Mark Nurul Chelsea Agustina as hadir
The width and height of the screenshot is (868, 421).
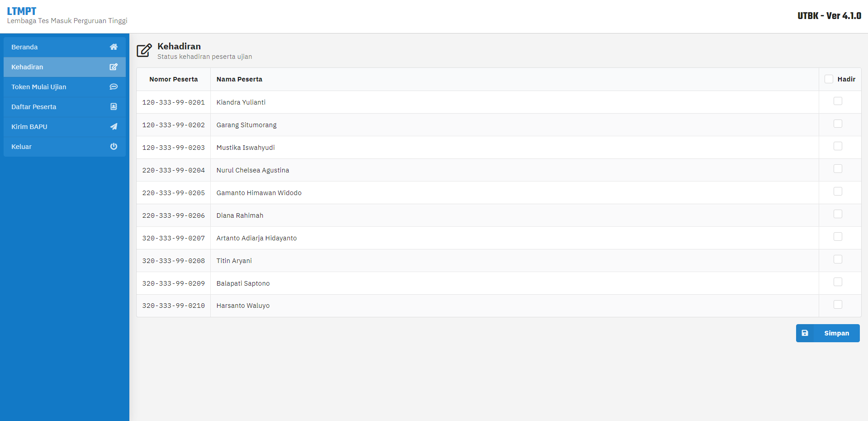point(838,169)
